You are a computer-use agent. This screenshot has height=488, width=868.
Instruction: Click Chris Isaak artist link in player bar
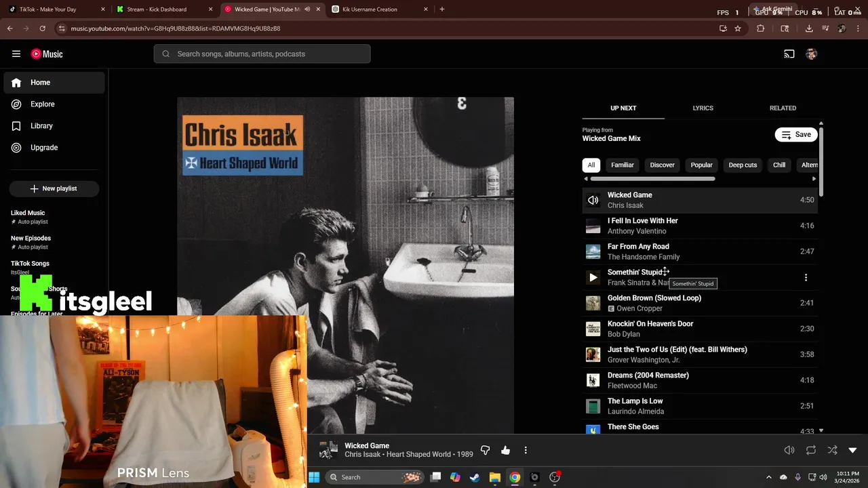(362, 454)
